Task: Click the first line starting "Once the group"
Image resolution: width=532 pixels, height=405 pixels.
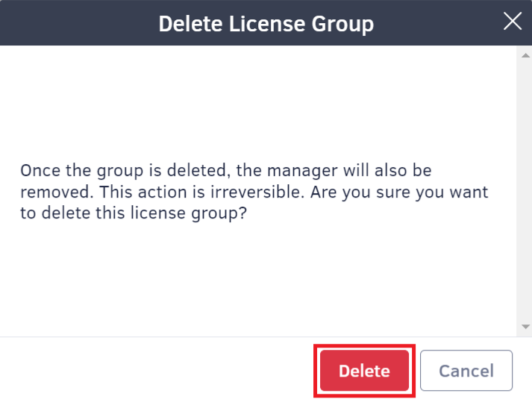Action: coord(225,171)
